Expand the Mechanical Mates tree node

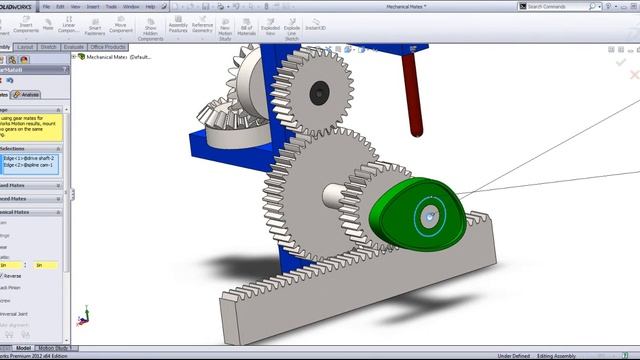[74, 57]
